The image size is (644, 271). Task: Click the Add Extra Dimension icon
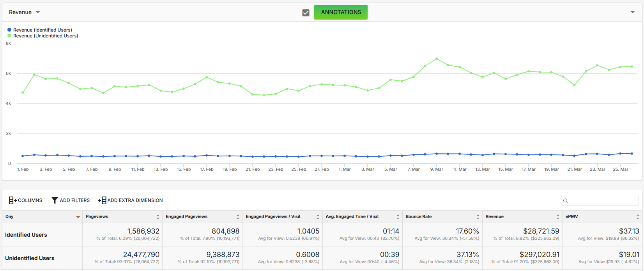(x=102, y=200)
